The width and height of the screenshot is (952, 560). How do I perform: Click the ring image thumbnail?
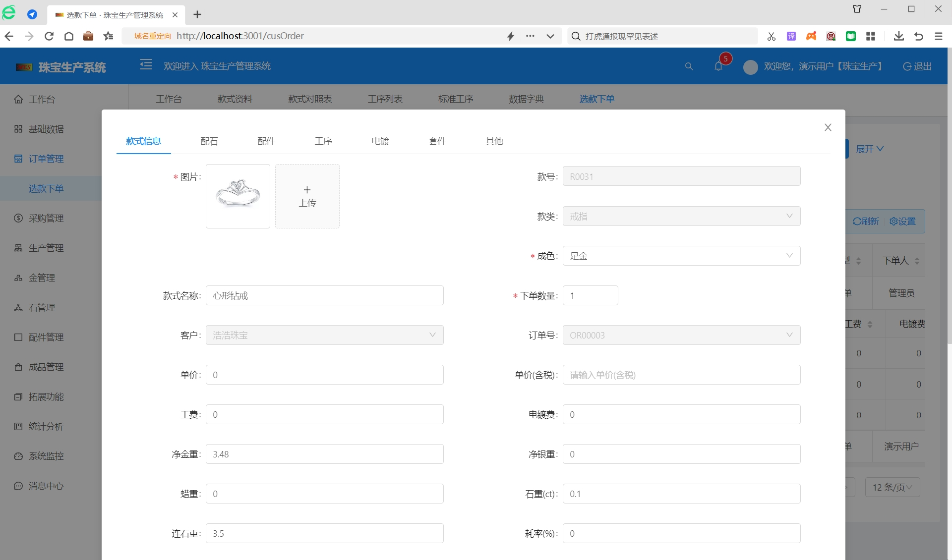point(238,196)
